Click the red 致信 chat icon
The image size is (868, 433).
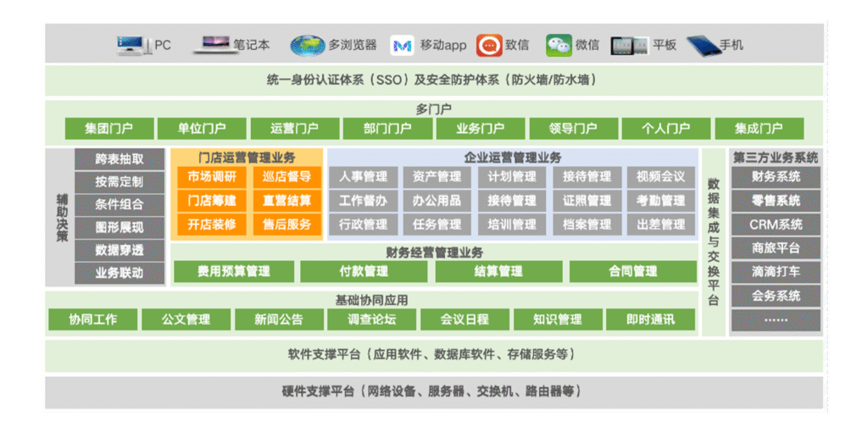[488, 45]
